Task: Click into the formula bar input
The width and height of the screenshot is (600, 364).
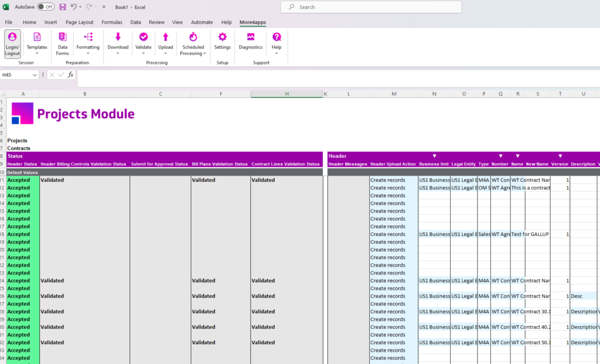Action: click(x=338, y=78)
